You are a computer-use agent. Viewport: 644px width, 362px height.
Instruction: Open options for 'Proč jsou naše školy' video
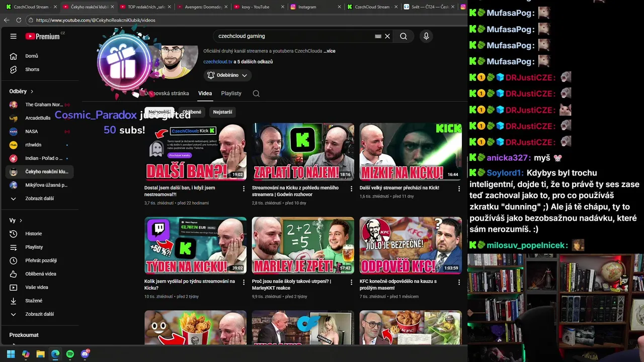[x=351, y=282]
